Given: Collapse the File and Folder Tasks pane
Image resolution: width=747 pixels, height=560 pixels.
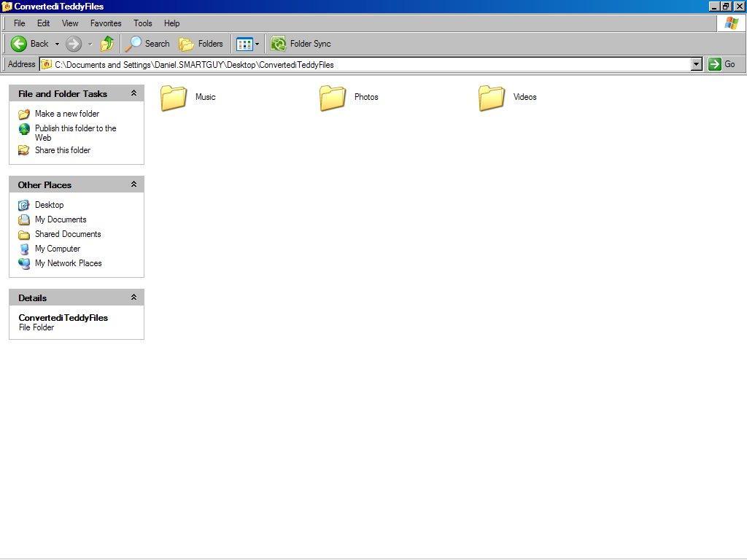Looking at the screenshot, I should click(133, 93).
